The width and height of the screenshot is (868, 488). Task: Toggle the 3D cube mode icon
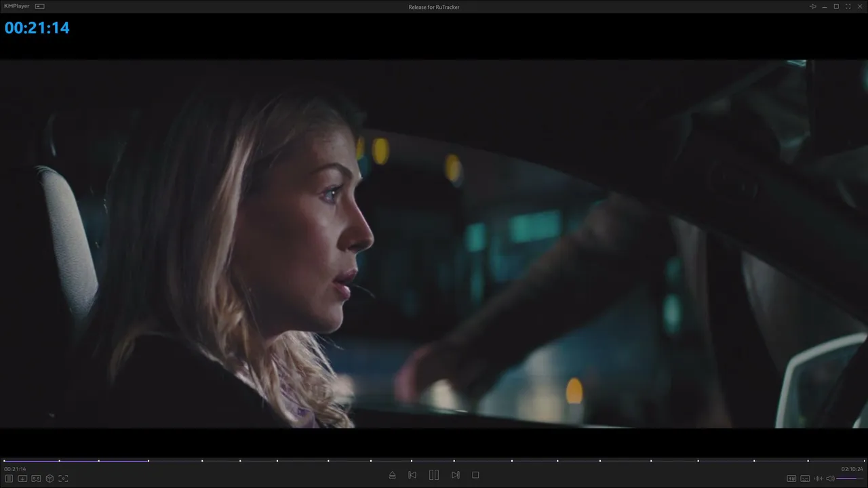[x=50, y=479]
